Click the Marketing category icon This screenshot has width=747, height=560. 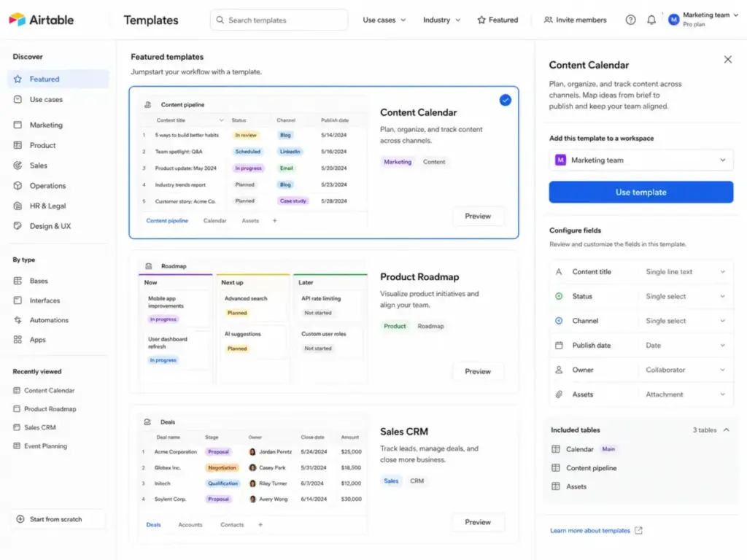click(18, 125)
